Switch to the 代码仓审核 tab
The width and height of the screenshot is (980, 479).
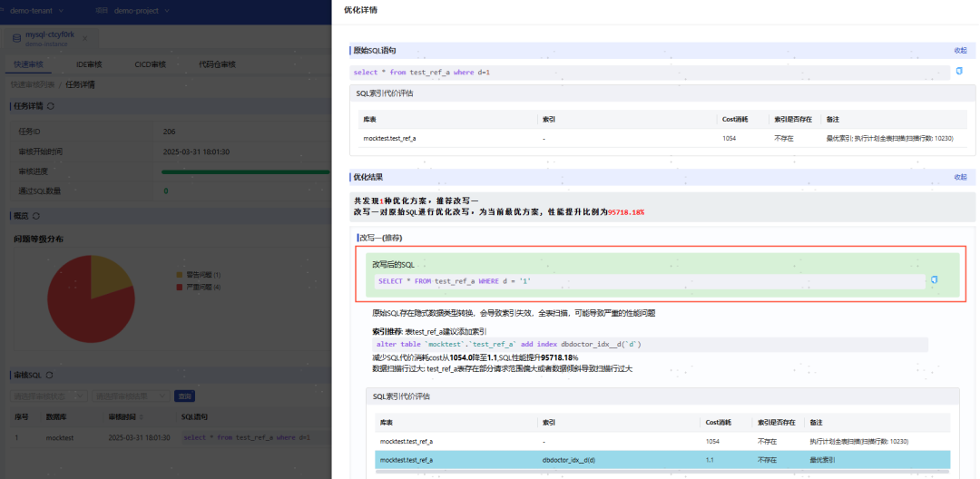[217, 64]
